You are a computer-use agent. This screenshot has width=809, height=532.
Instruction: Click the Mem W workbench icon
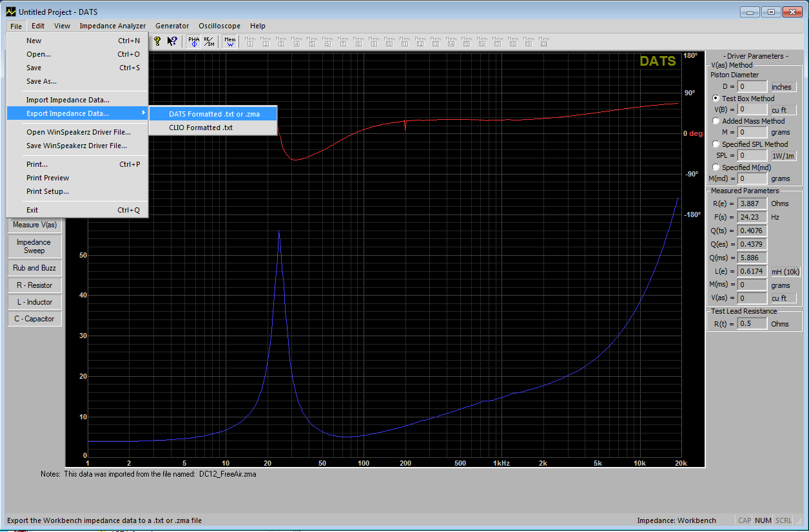pyautogui.click(x=230, y=41)
